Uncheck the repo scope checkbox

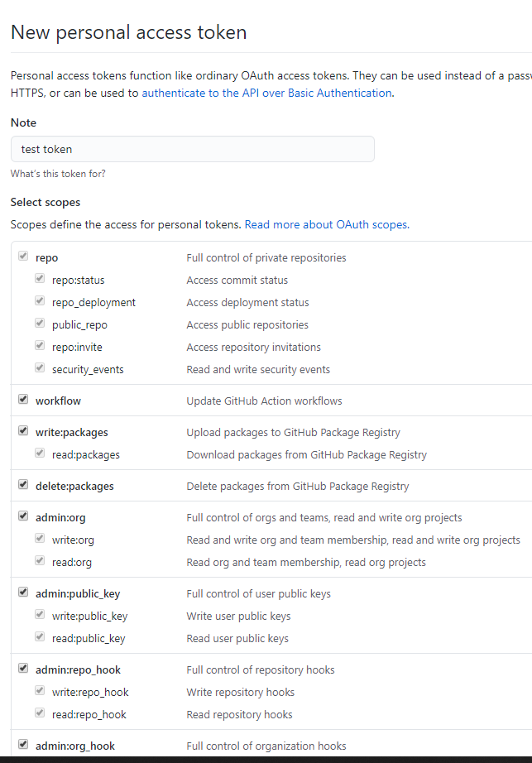pyautogui.click(x=23, y=255)
